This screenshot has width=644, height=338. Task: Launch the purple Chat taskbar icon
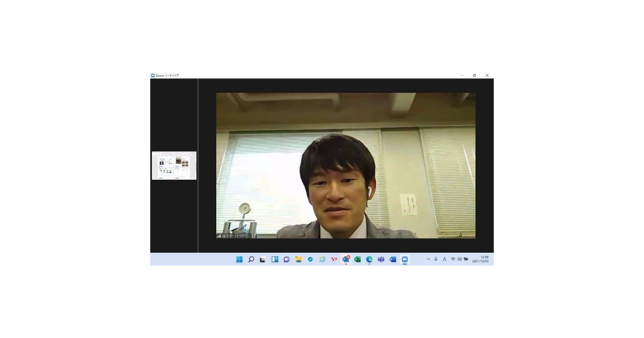[x=287, y=260]
